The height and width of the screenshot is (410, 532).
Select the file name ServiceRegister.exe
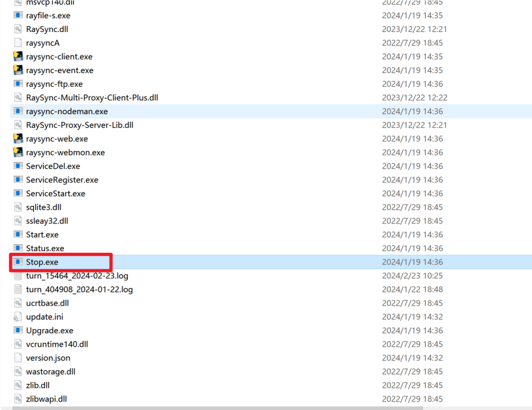(62, 180)
